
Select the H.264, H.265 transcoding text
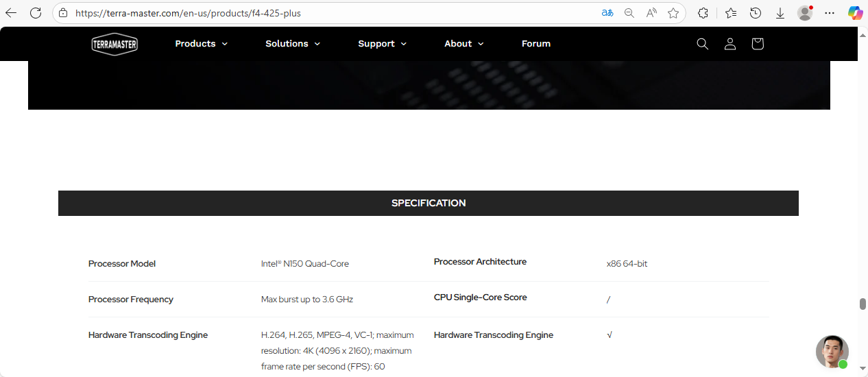(x=337, y=351)
